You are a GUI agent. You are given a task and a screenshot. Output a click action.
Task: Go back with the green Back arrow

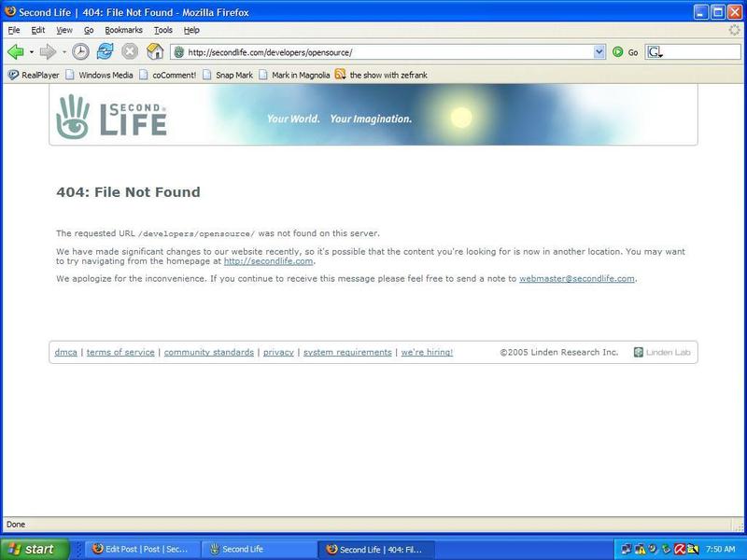tap(16, 52)
